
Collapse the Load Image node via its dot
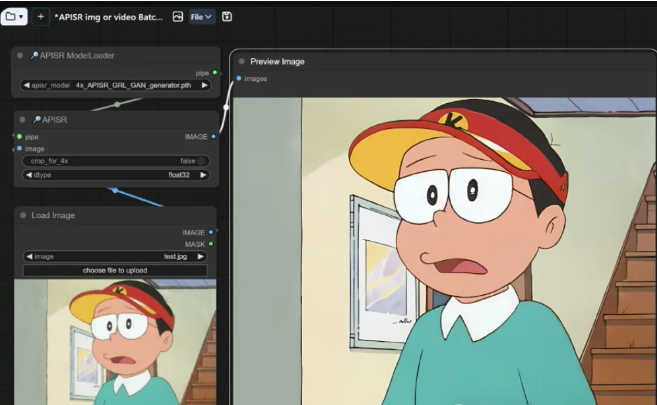(21, 215)
